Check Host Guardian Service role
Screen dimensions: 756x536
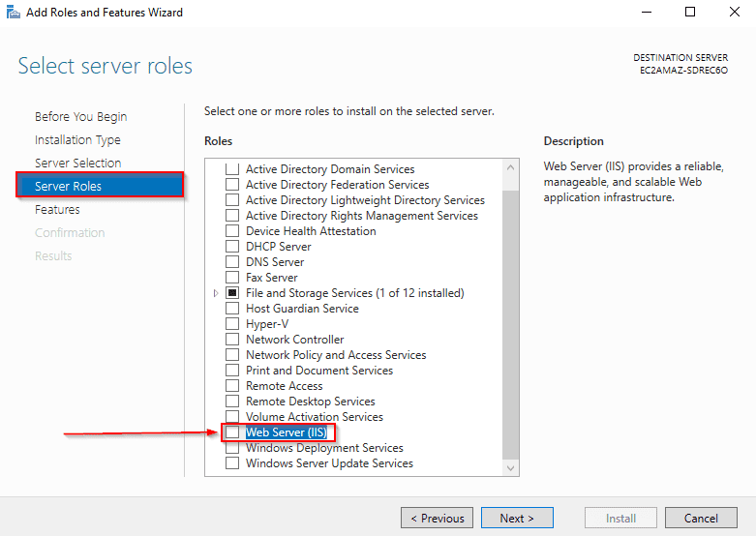pos(232,308)
